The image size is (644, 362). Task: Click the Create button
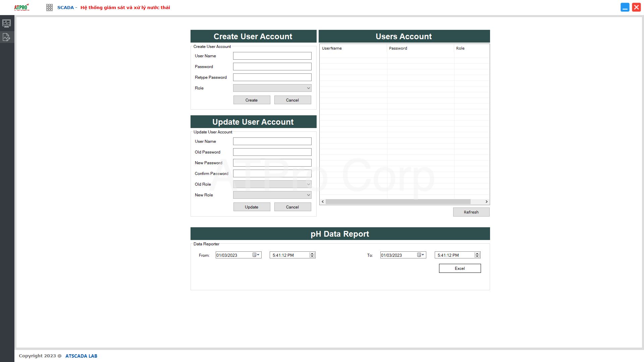pos(252,100)
